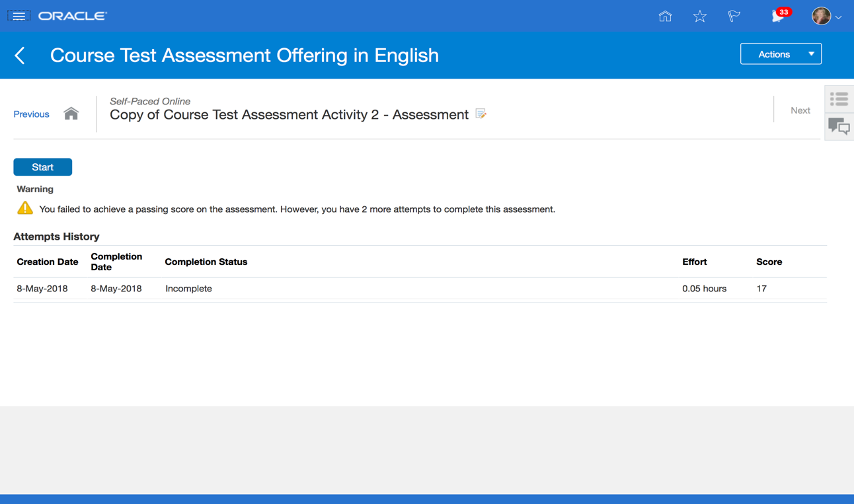
Task: Open the activity list panel icon
Action: click(x=839, y=100)
